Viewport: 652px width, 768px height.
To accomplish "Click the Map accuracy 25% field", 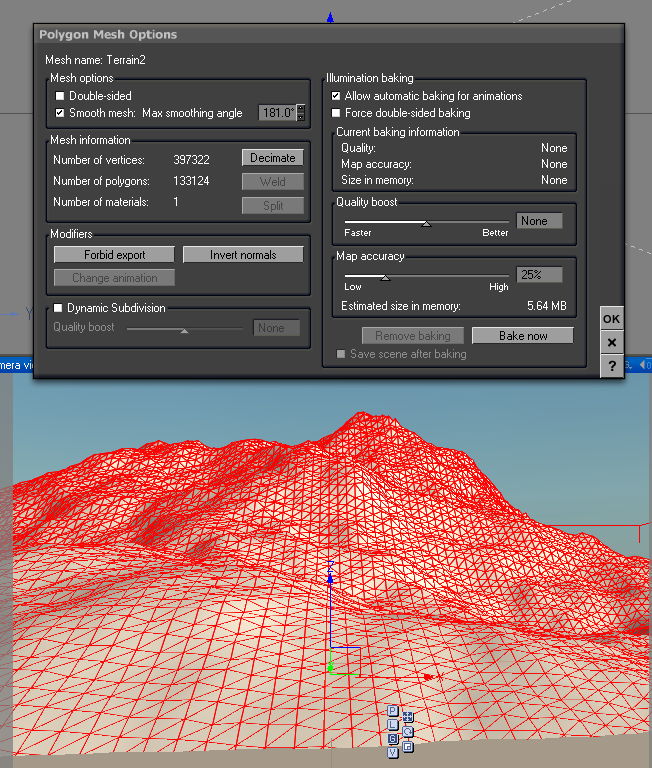I will click(x=539, y=275).
